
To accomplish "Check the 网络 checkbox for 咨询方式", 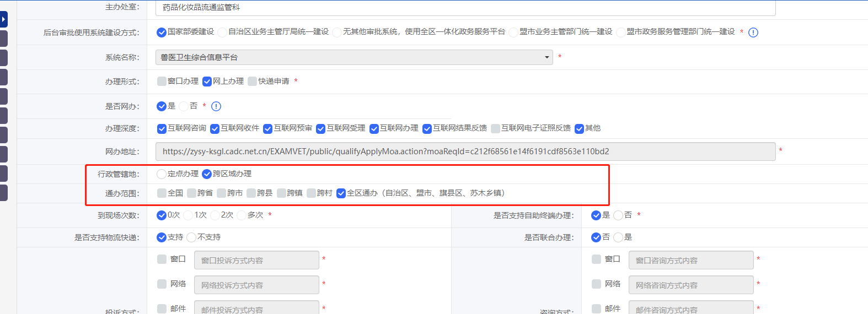I will [x=596, y=284].
